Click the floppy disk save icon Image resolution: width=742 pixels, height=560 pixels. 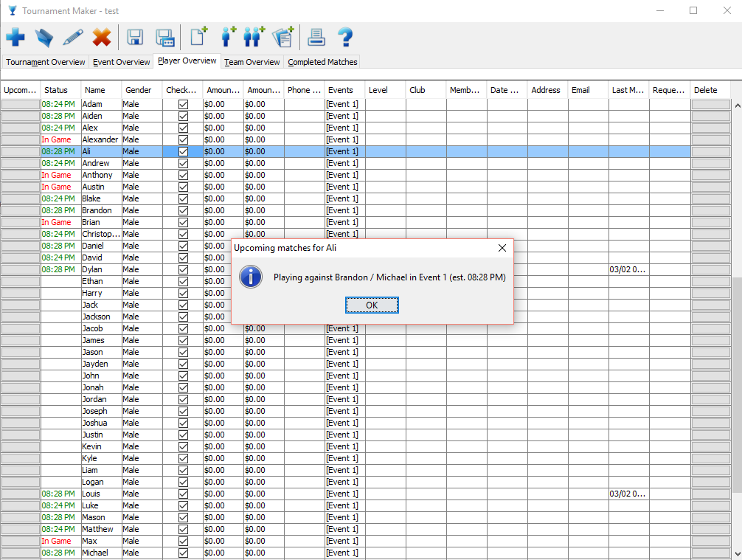pyautogui.click(x=135, y=37)
